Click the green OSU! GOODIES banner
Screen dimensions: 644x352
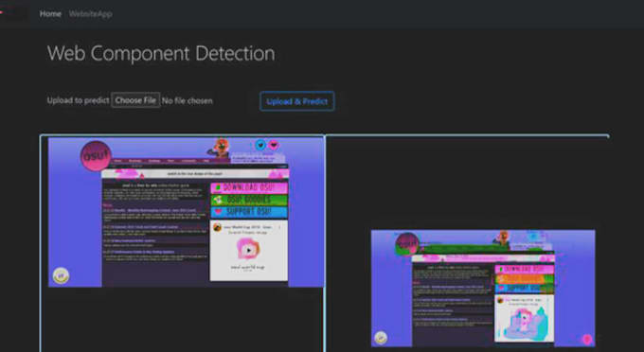coord(249,201)
